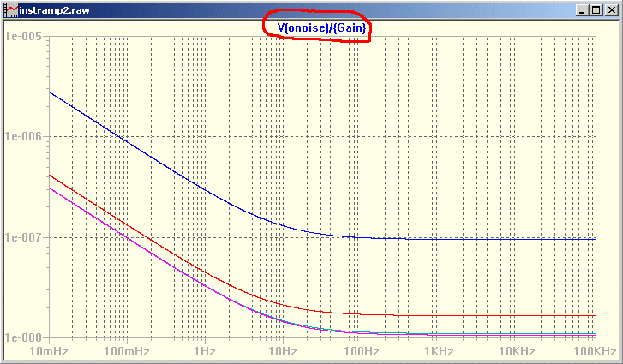This screenshot has height=364, width=623.
Task: Minimize the instramp2.raw window
Action: click(582, 10)
